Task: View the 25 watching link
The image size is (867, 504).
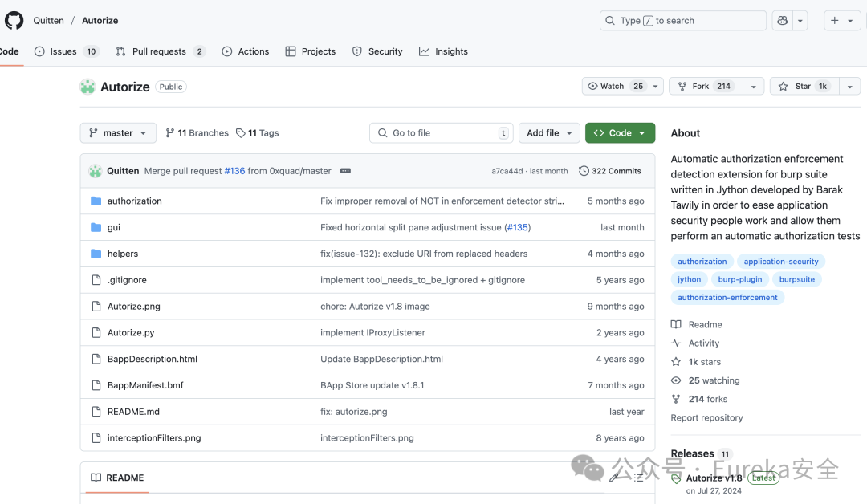Action: pyautogui.click(x=706, y=380)
